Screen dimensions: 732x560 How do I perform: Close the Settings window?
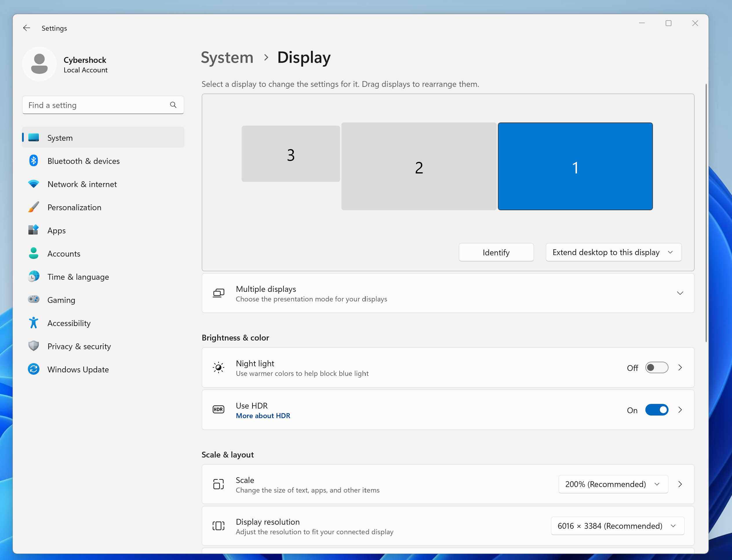[x=695, y=23]
